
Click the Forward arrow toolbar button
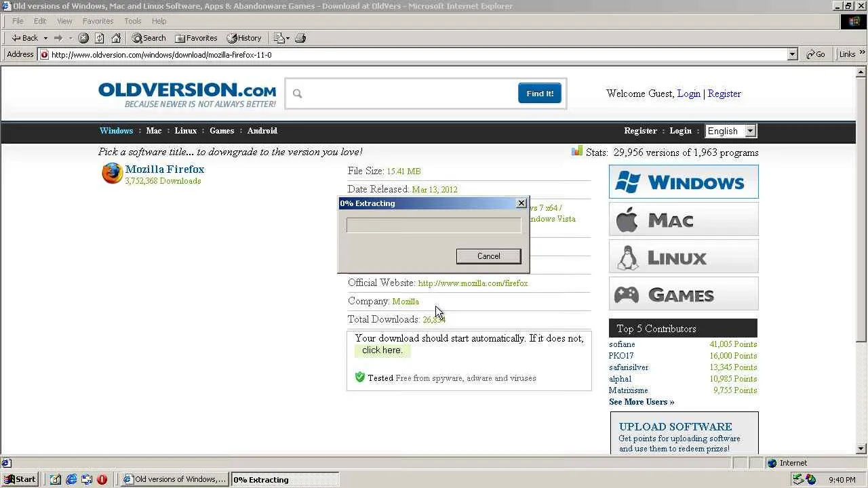(x=58, y=38)
